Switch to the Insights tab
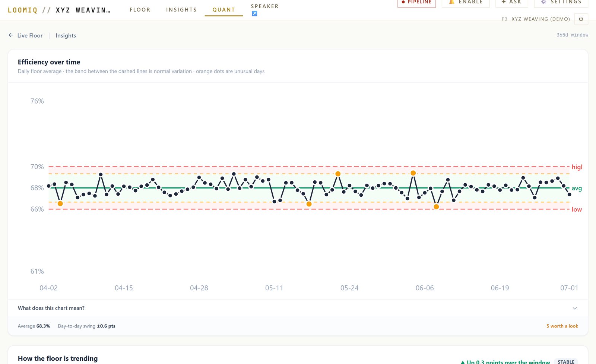This screenshot has height=364, width=596. pyautogui.click(x=181, y=10)
